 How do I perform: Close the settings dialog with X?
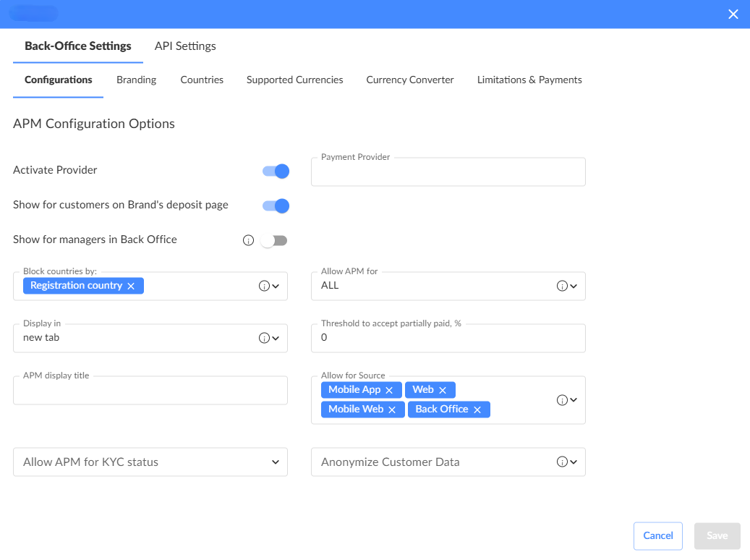733,14
